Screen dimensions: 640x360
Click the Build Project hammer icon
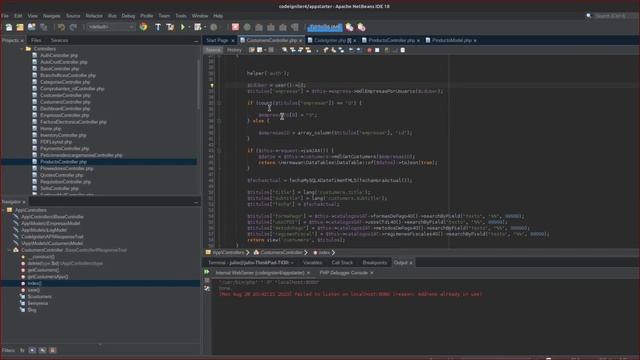tap(158, 27)
